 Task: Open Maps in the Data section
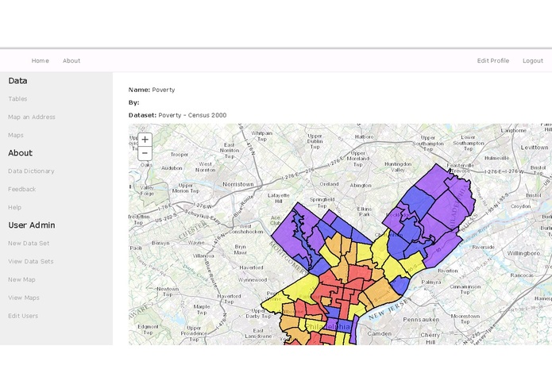coord(16,136)
